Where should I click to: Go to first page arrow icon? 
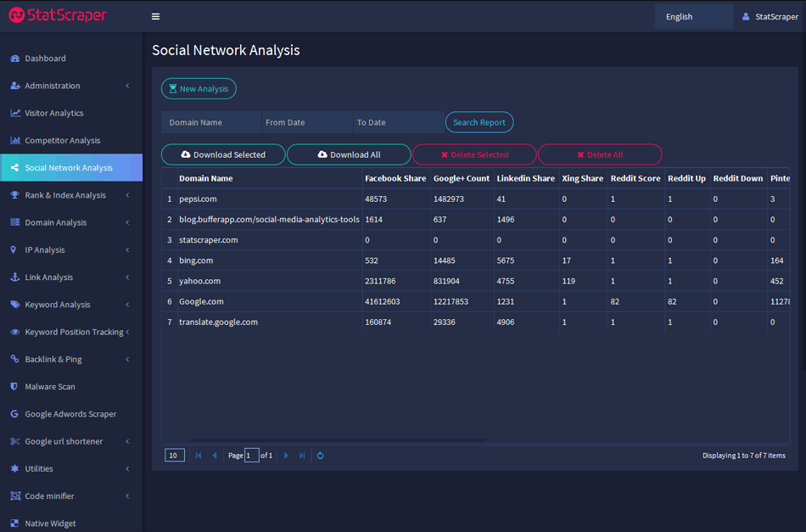coord(199,456)
